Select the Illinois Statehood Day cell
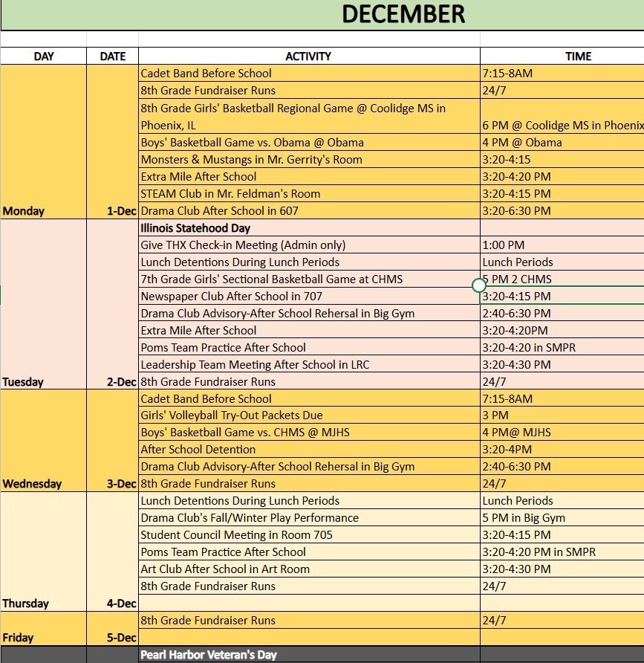Image resolution: width=644 pixels, height=663 pixels. click(x=308, y=228)
